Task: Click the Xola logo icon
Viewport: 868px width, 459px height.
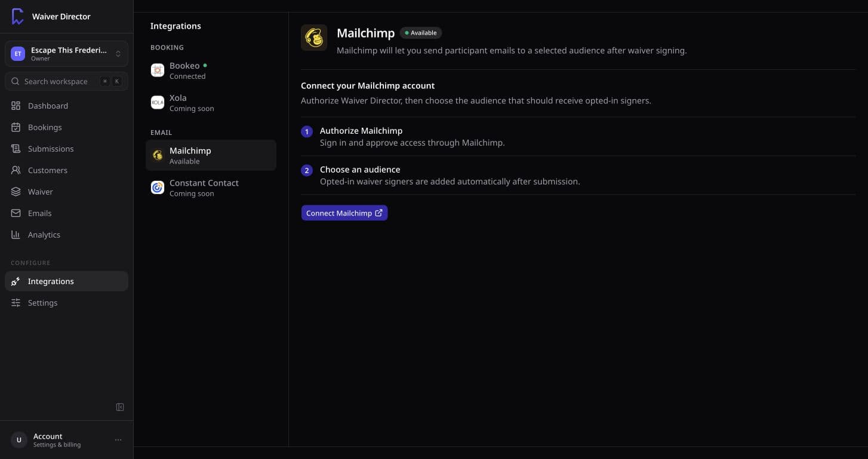Action: (158, 103)
